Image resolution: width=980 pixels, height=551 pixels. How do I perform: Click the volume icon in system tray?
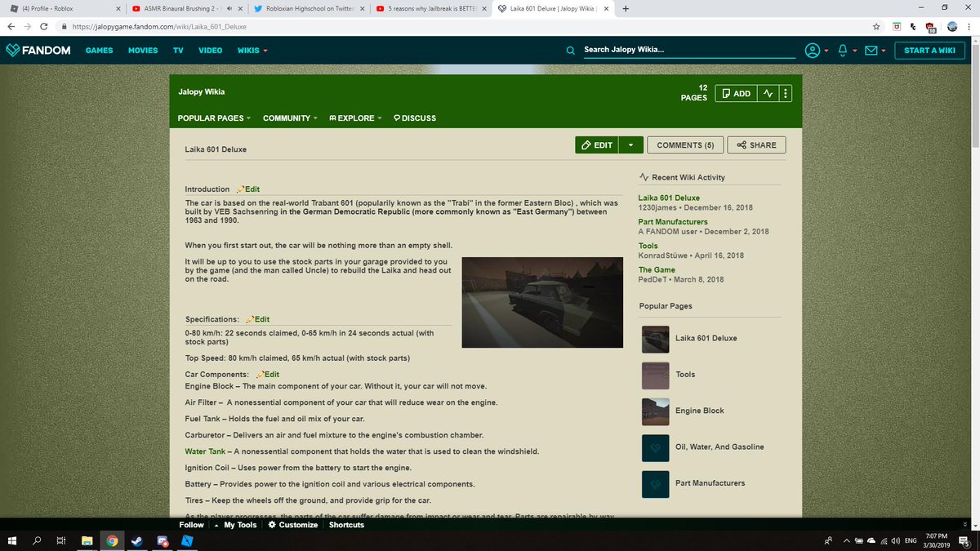coord(896,540)
